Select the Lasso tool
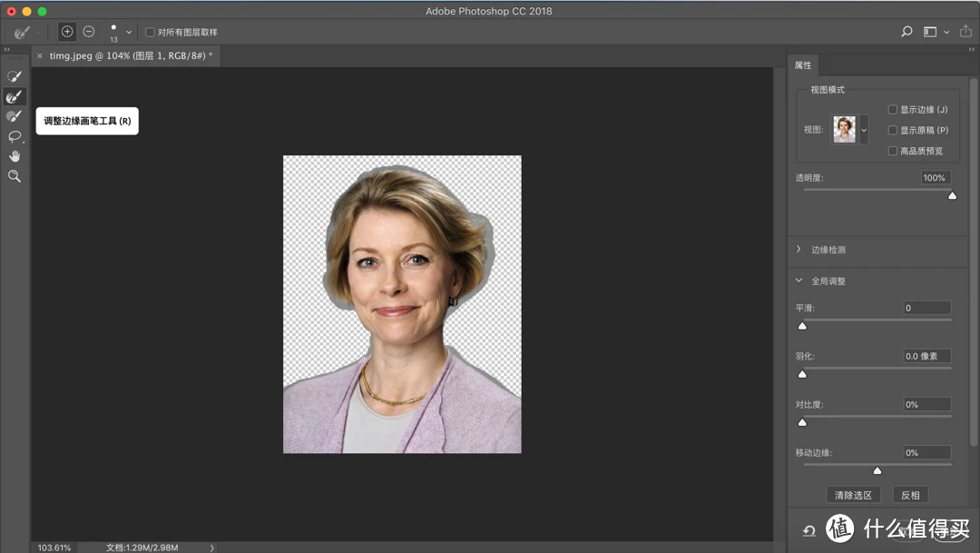Image resolution: width=980 pixels, height=553 pixels. point(14,136)
